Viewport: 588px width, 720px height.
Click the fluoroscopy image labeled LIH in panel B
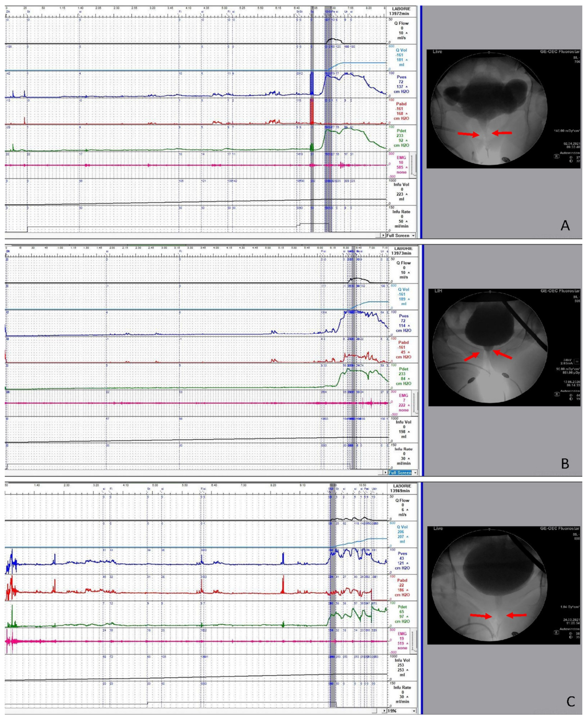pos(490,347)
